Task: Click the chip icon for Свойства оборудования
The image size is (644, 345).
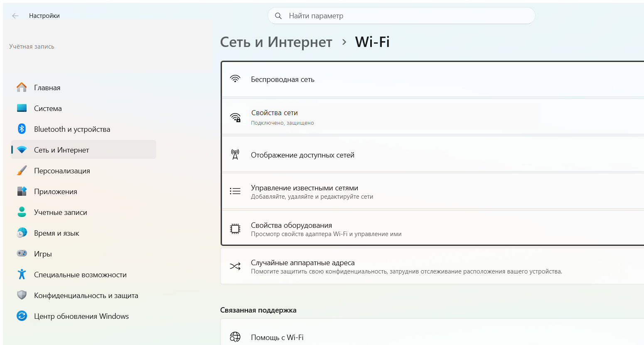Action: click(235, 229)
